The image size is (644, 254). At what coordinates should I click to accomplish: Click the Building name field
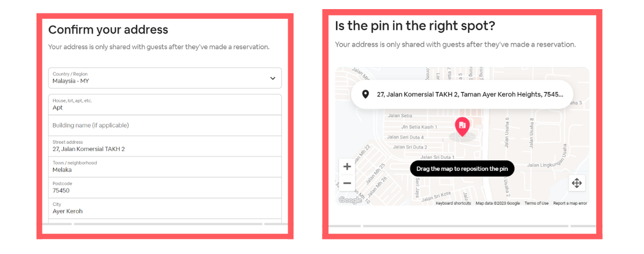coord(164,125)
